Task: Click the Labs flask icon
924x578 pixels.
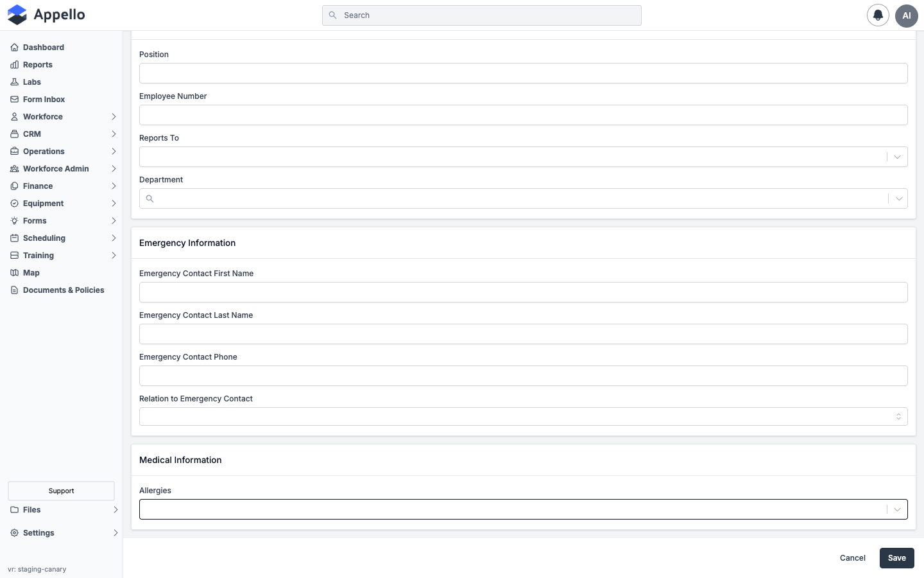Action: pyautogui.click(x=14, y=82)
